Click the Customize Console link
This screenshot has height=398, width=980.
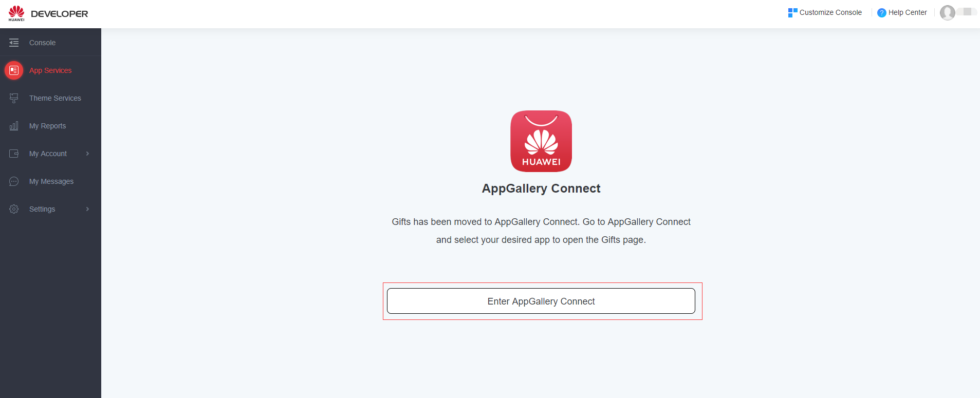point(830,12)
